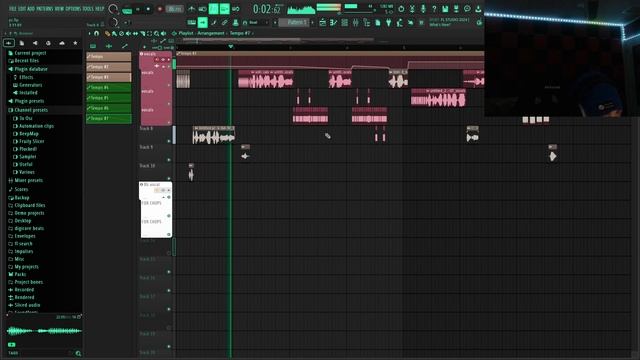The image size is (640, 360).
Task: Mute Track 10 using its arrow toggle
Action: 169,178
